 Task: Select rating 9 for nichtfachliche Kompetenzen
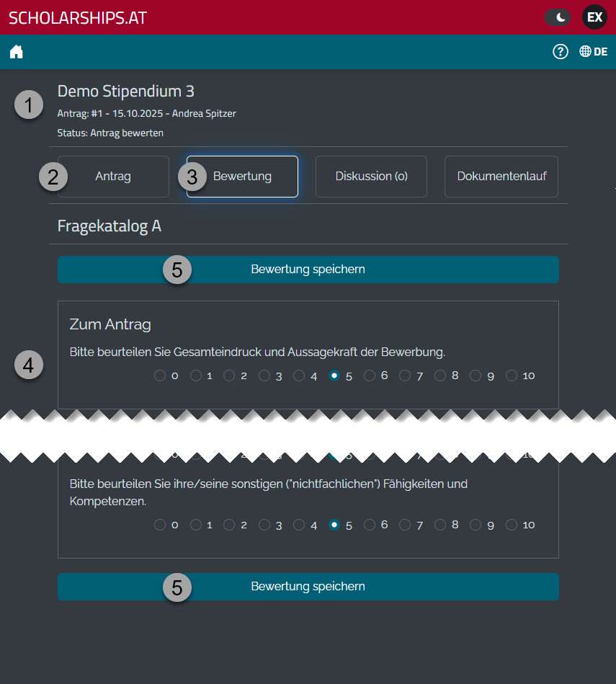[x=475, y=525]
